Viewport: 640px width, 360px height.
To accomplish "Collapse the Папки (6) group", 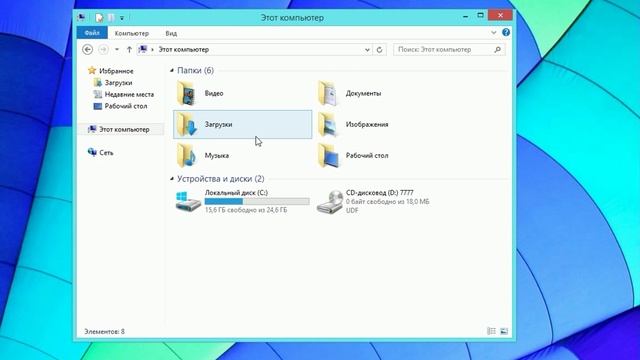I will pyautogui.click(x=172, y=71).
